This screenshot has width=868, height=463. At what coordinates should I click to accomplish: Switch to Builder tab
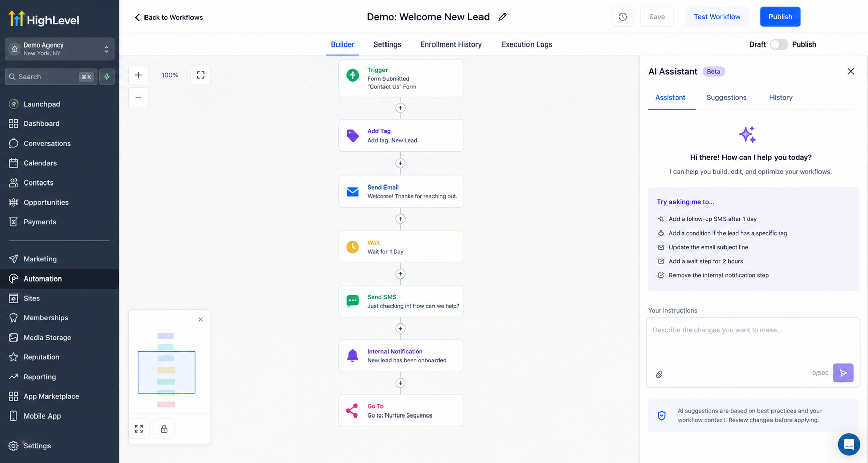pyautogui.click(x=343, y=44)
